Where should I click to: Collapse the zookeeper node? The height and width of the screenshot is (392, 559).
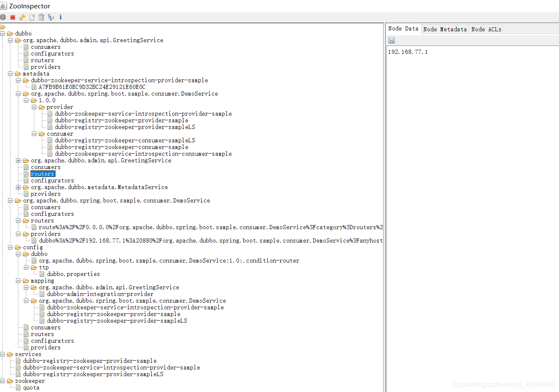(3, 381)
